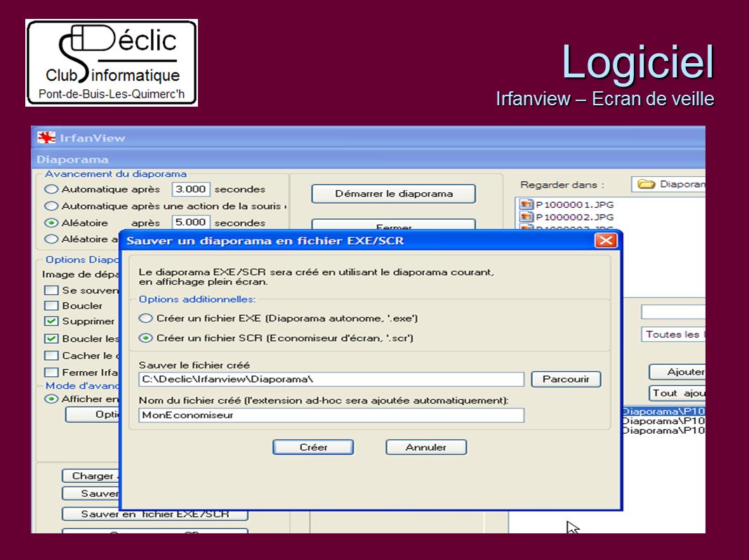Click the Fermer button behind the dialog
749x560 pixels.
coord(394,225)
